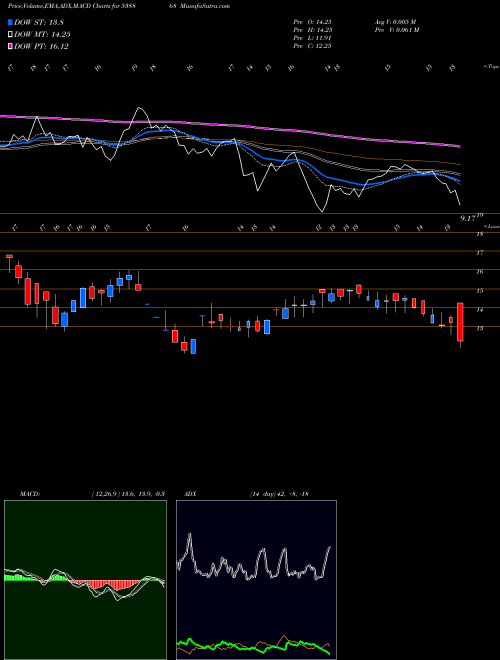
Task: Click the MACD '(12,26,9)' parameters text
Action: [106, 494]
